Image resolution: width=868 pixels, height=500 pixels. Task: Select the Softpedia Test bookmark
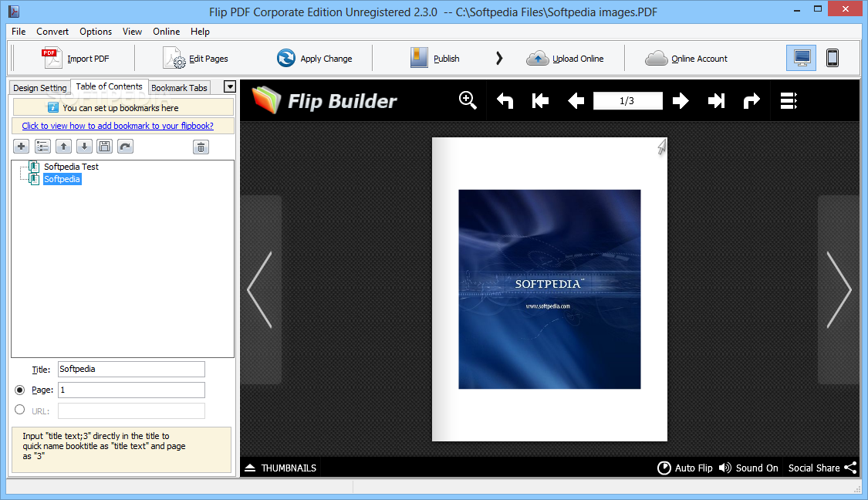71,167
